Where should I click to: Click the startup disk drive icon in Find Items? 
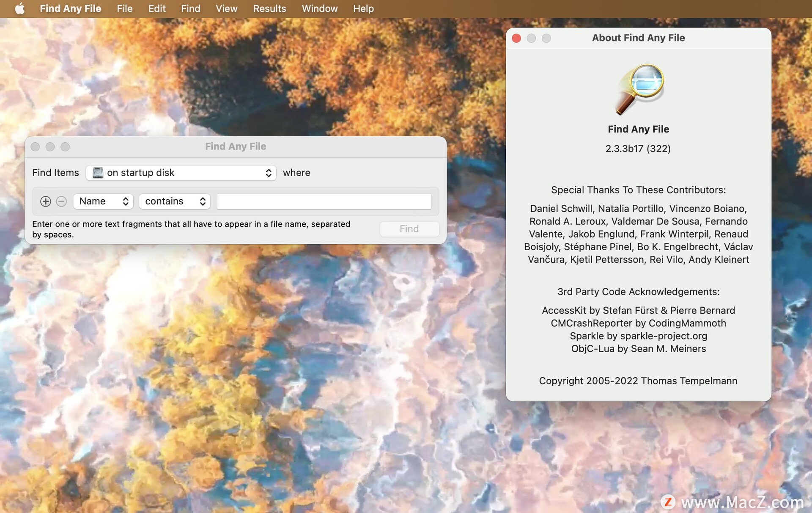pos(97,173)
